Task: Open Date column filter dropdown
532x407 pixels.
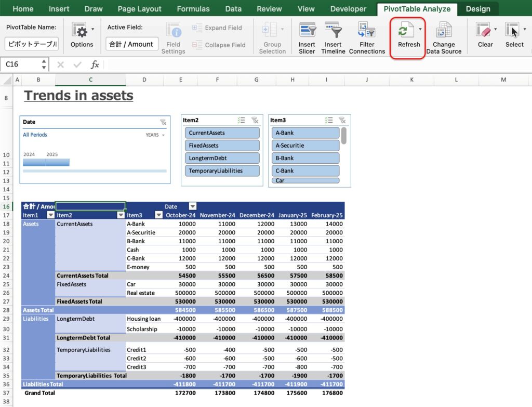Action: 192,206
